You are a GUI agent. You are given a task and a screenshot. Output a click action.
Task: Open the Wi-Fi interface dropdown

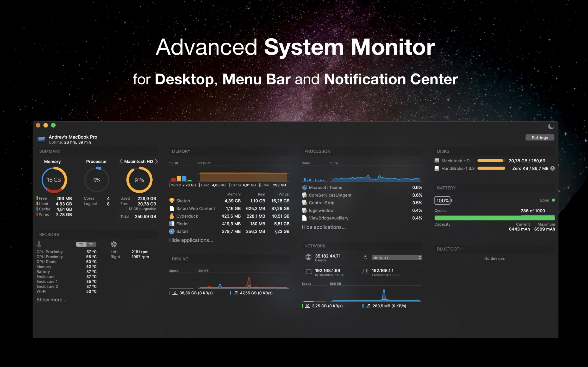click(x=397, y=258)
